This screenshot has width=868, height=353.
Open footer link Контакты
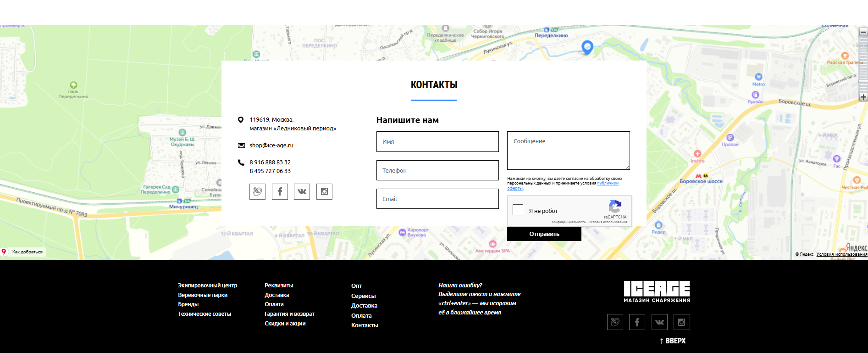coord(365,325)
